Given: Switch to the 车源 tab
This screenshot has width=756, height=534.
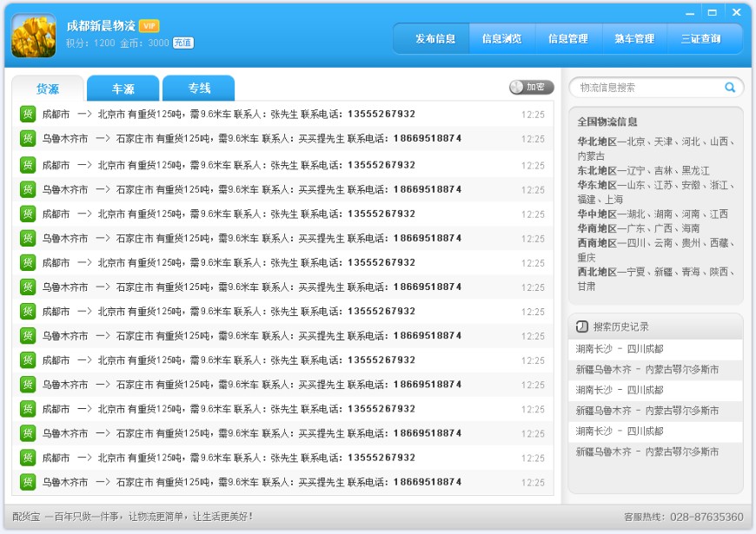Looking at the screenshot, I should [x=123, y=89].
